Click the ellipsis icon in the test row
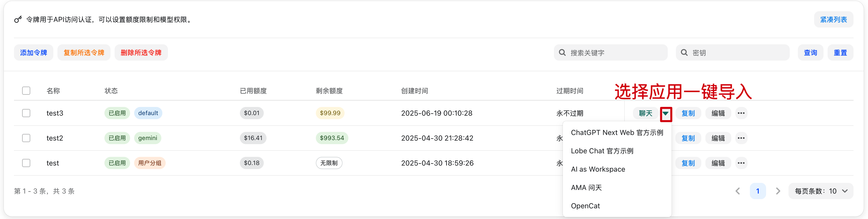The width and height of the screenshot is (868, 219). (741, 163)
